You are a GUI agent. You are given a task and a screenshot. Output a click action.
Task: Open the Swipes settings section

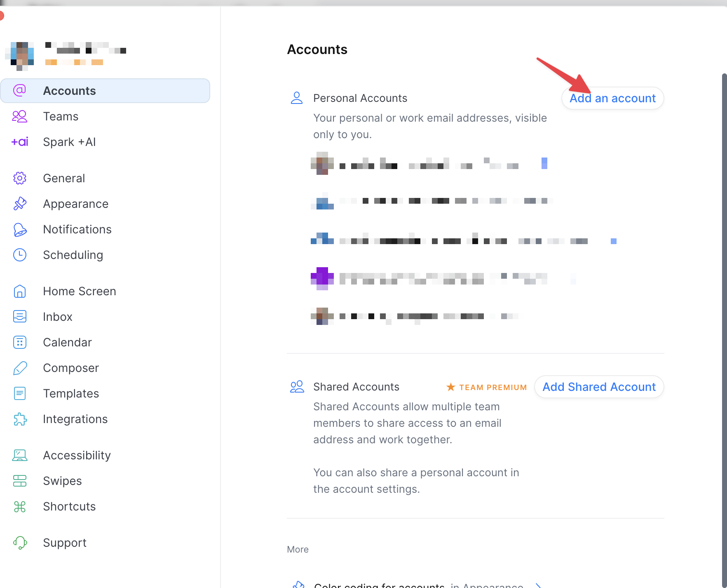pyautogui.click(x=62, y=481)
